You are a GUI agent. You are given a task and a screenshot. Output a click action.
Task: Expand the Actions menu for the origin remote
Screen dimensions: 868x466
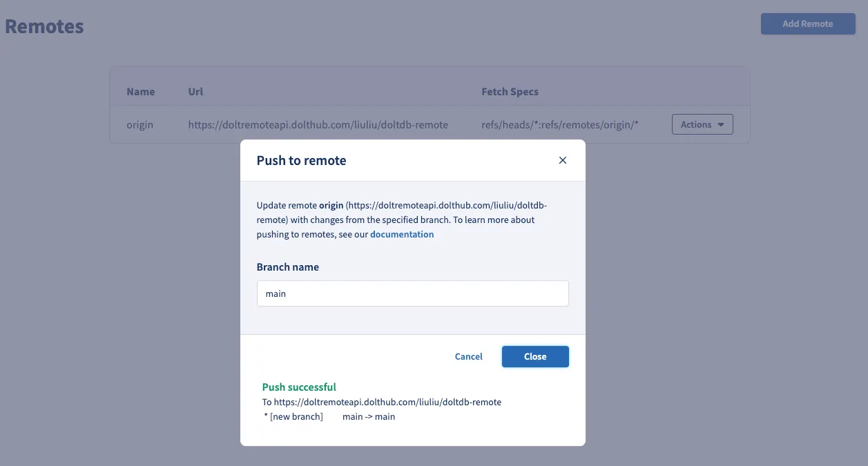point(702,124)
